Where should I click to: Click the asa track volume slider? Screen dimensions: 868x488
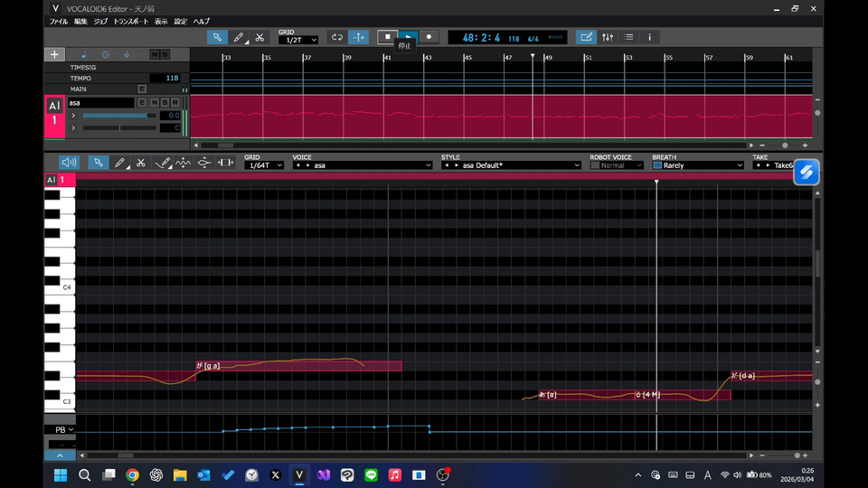pos(118,116)
